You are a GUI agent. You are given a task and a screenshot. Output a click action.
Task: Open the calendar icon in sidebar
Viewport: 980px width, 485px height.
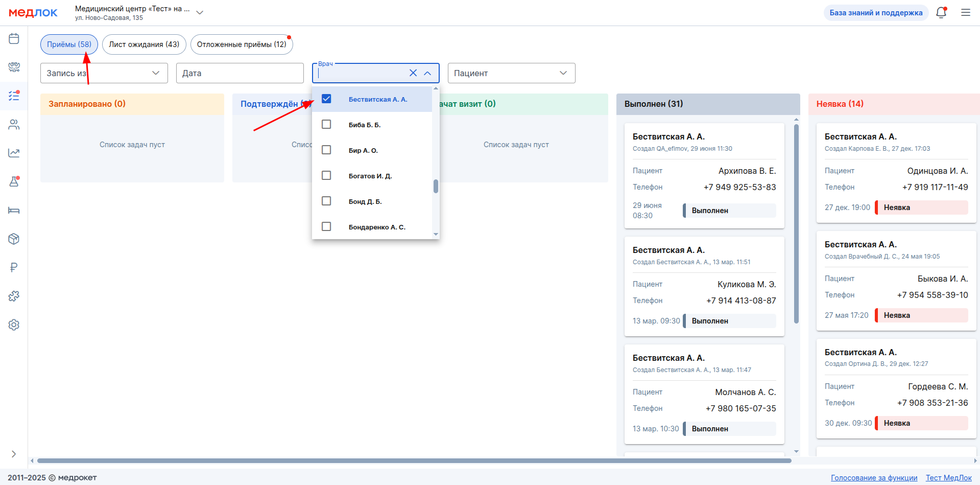tap(14, 39)
